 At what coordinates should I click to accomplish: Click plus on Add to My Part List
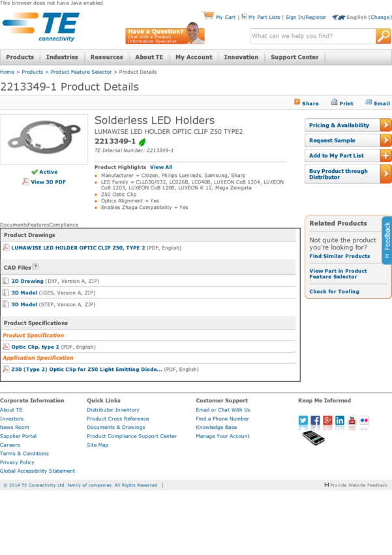[385, 155]
